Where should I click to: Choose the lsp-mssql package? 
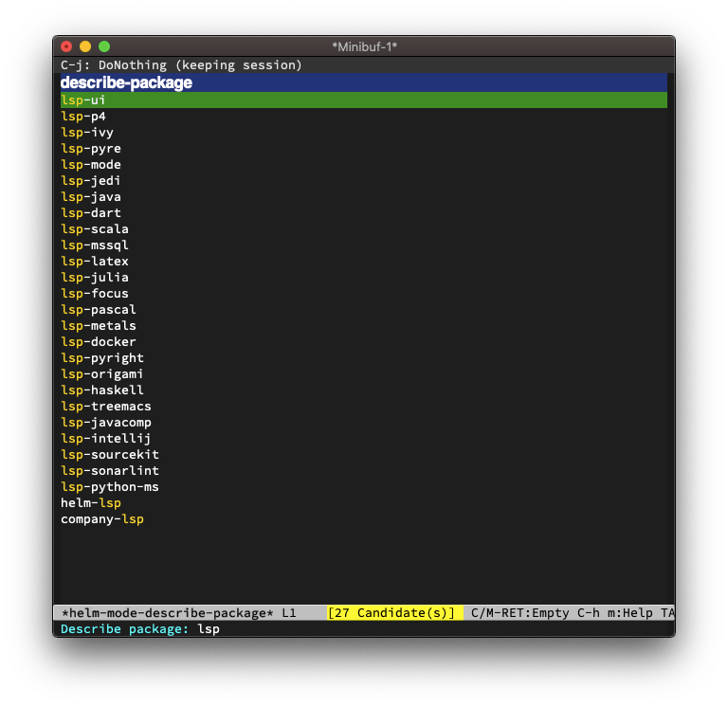[95, 245]
